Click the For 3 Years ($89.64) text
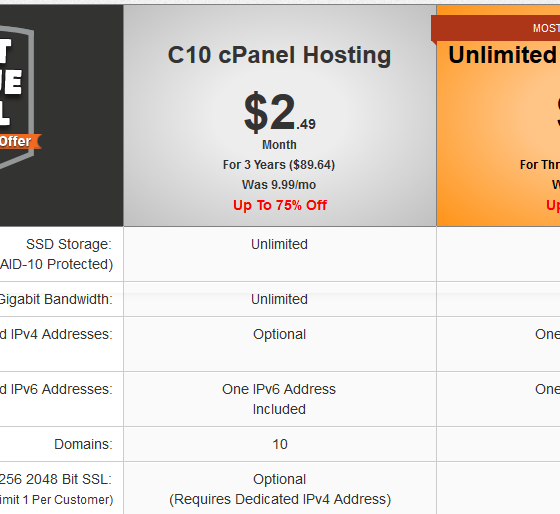The height and width of the screenshot is (514, 560). pyautogui.click(x=279, y=165)
